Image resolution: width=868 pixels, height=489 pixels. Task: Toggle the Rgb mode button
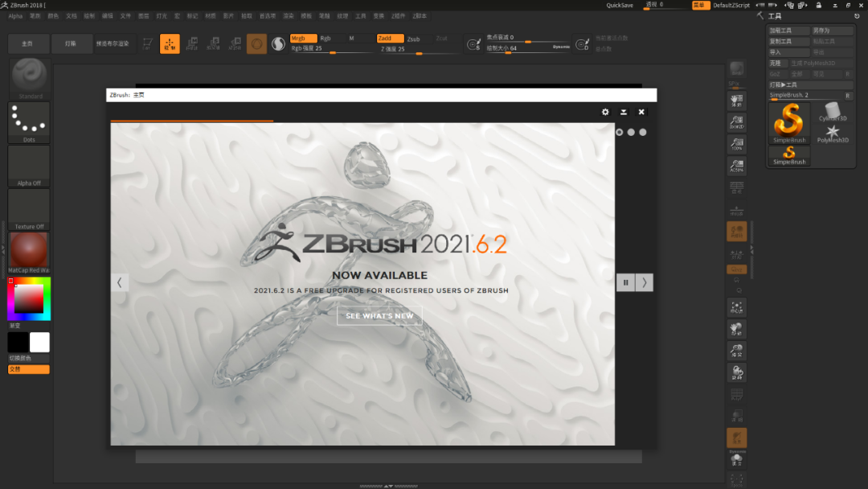coord(331,39)
